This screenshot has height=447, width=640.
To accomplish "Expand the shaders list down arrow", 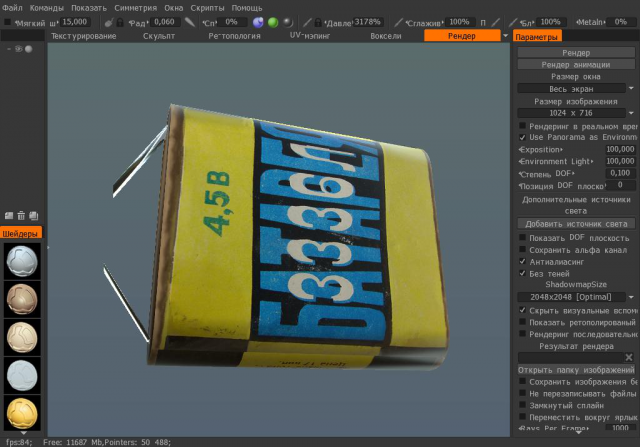I will tap(23, 433).
